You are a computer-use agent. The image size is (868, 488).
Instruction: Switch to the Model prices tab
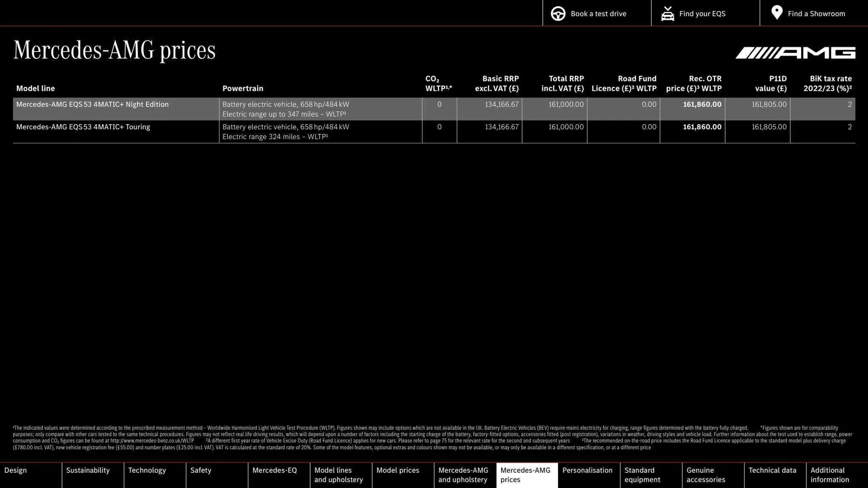pos(398,470)
